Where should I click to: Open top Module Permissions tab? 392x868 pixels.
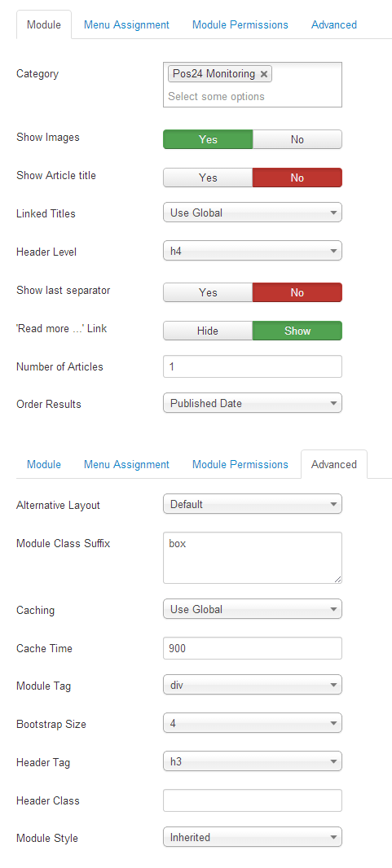(240, 25)
